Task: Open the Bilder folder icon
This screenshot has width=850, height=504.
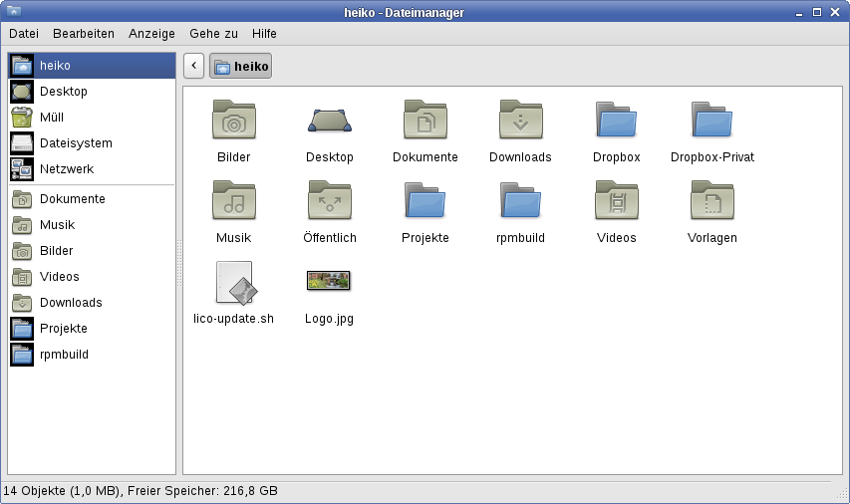Action: [233, 122]
